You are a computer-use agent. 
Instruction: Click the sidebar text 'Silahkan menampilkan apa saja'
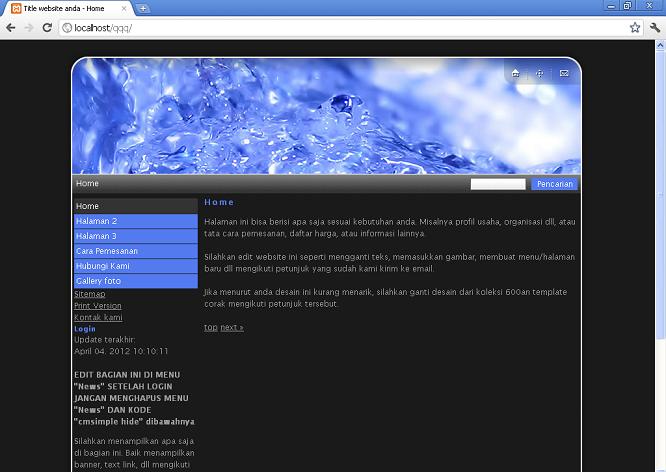tap(134, 441)
